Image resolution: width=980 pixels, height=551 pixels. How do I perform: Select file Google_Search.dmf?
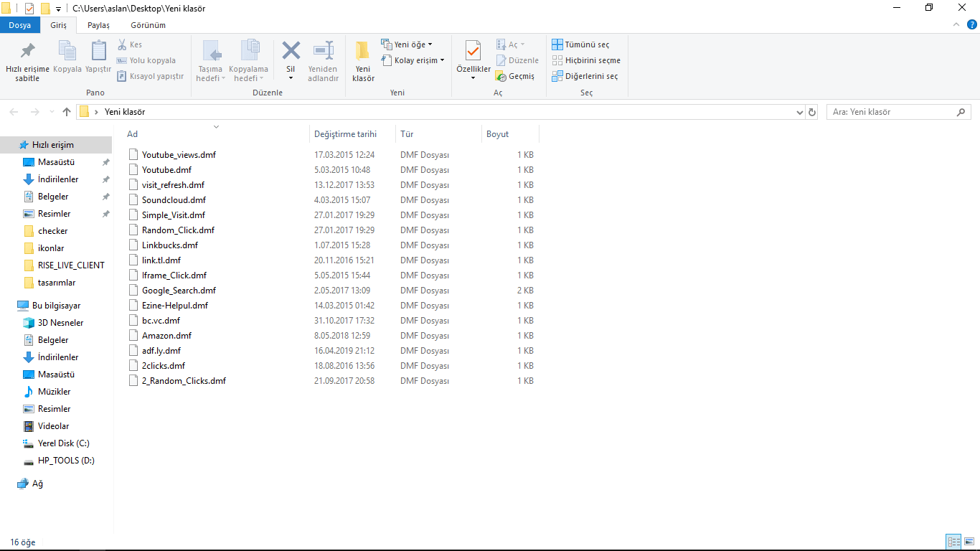tap(179, 290)
